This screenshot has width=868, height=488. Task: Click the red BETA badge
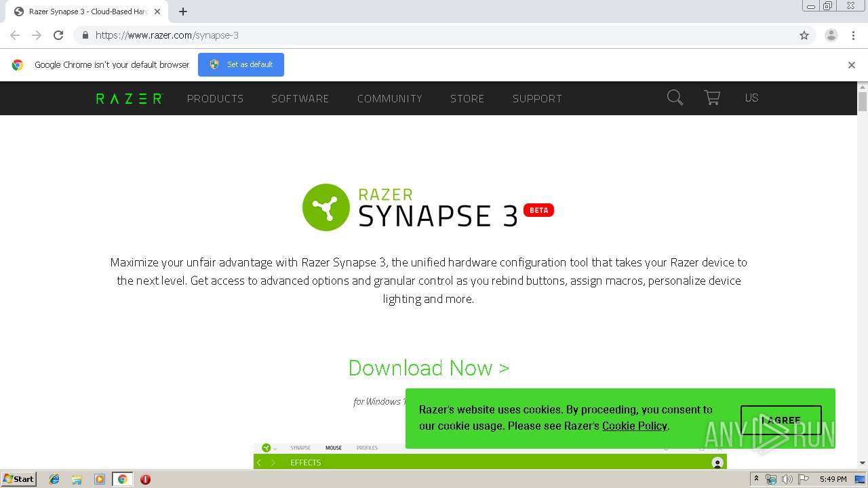[539, 210]
